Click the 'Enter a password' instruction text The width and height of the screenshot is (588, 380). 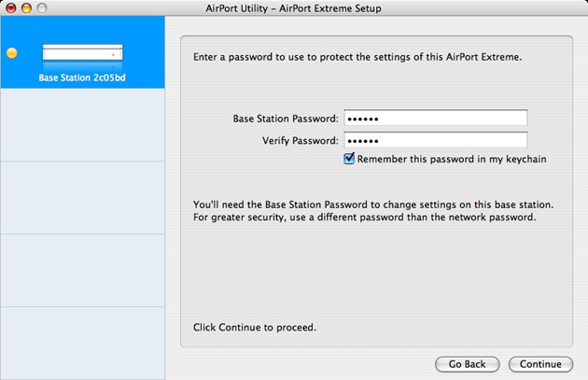pyautogui.click(x=357, y=57)
